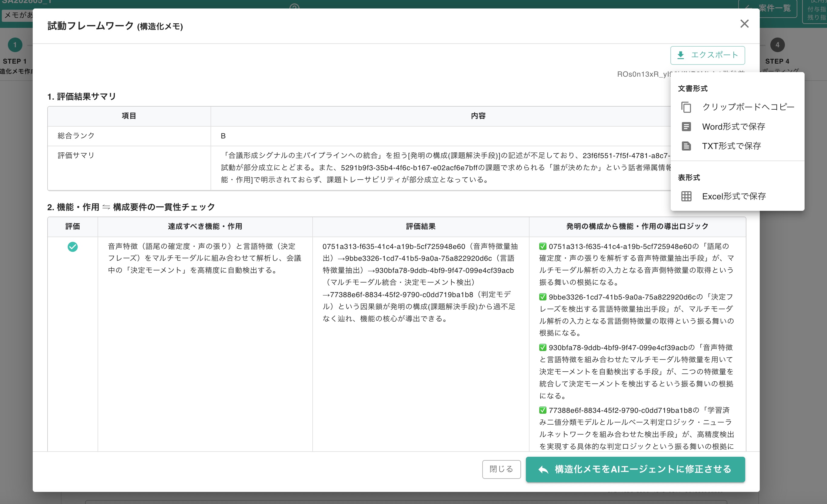827x504 pixels.
Task: Click checkmark beside 0751a313 logic entry
Action: pyautogui.click(x=543, y=247)
